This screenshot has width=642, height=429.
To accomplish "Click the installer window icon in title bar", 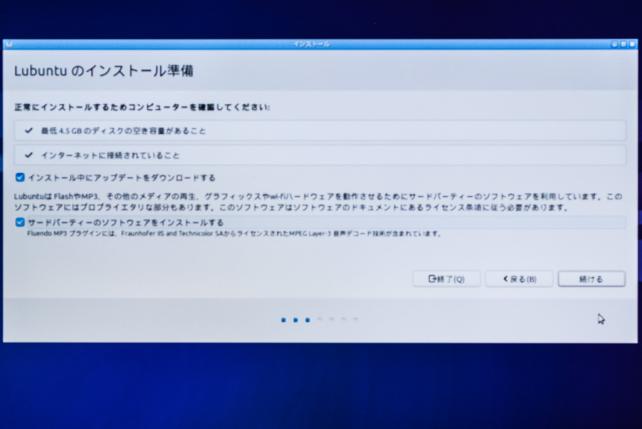I will [9, 44].
